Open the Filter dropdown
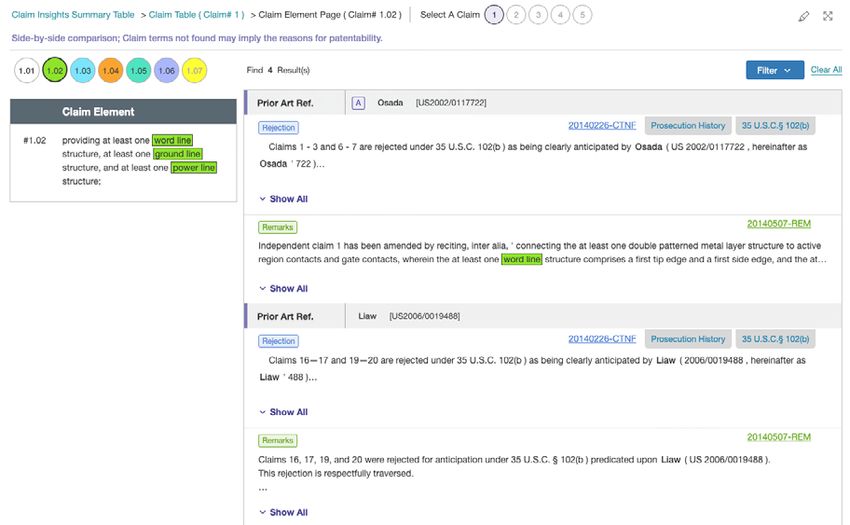This screenshot has height=525, width=850. click(x=775, y=70)
